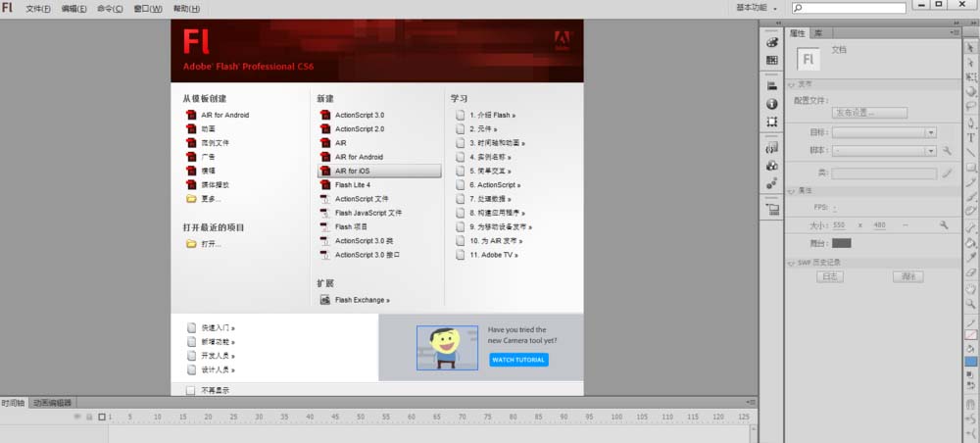Select the Hand tool

pyautogui.click(x=970, y=288)
